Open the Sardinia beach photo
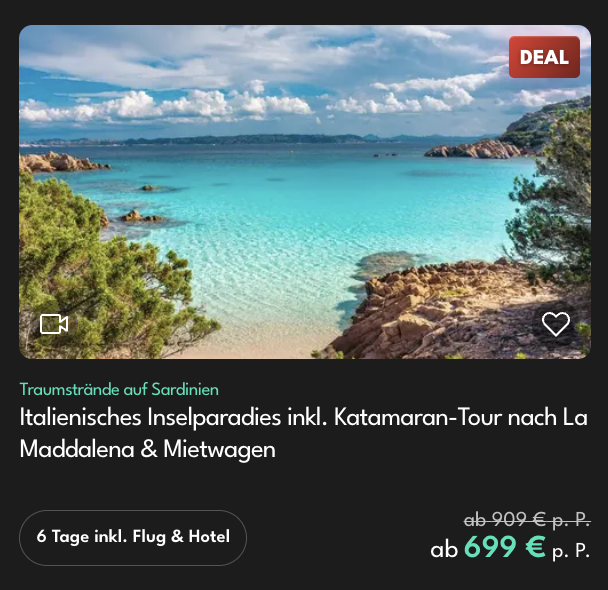The height and width of the screenshot is (590, 608). point(305,192)
